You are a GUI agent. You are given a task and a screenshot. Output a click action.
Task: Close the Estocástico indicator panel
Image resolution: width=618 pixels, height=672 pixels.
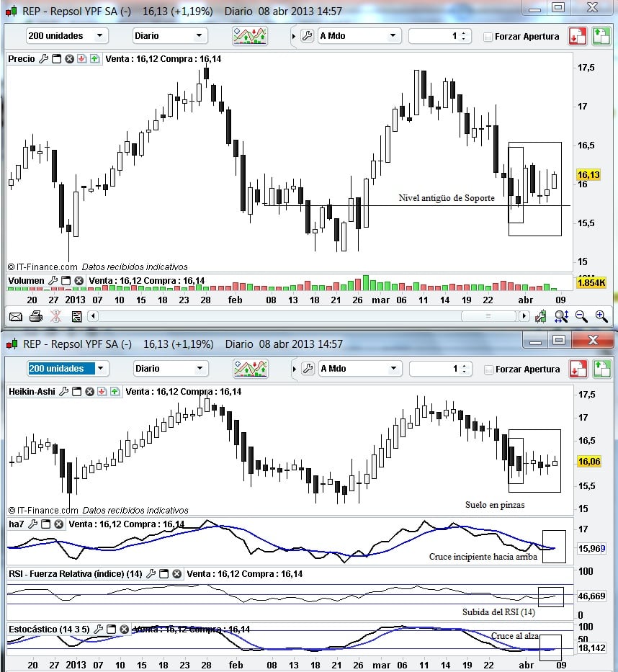125,629
